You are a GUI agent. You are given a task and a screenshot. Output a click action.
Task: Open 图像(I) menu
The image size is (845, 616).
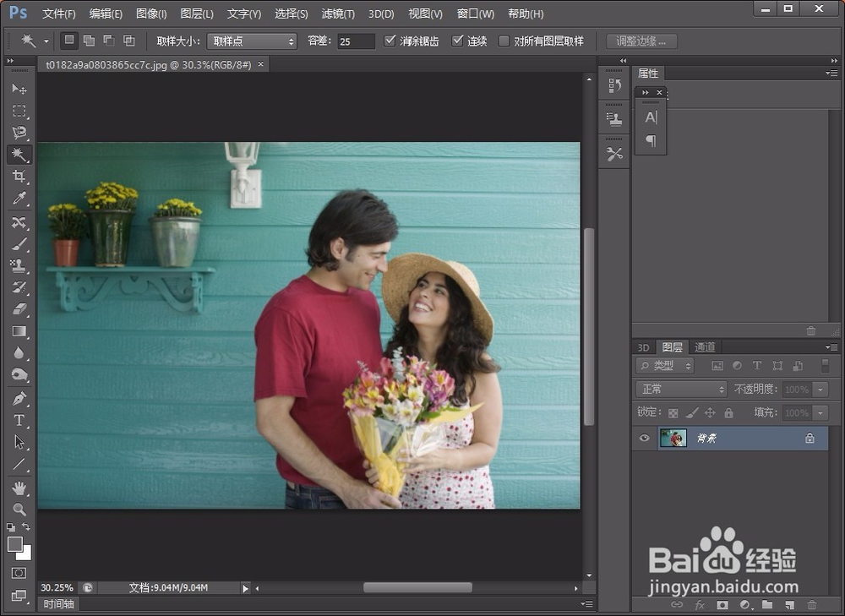click(x=151, y=14)
